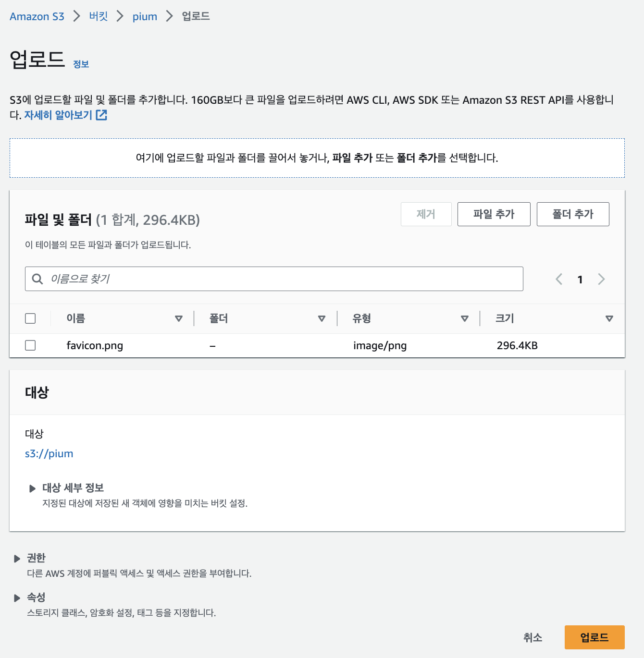Sort by 크기 column arrow
The width and height of the screenshot is (644, 658).
(609, 318)
